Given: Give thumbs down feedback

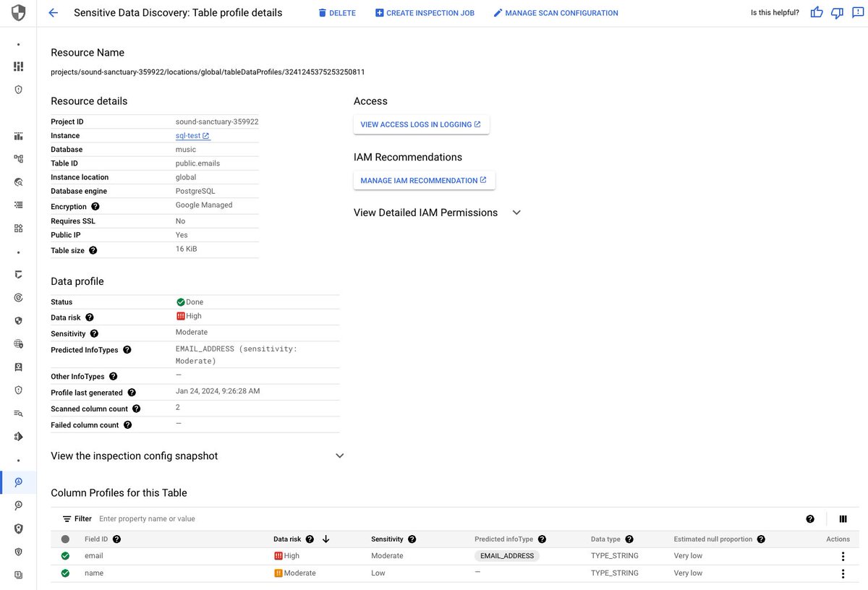Looking at the screenshot, I should pos(837,13).
